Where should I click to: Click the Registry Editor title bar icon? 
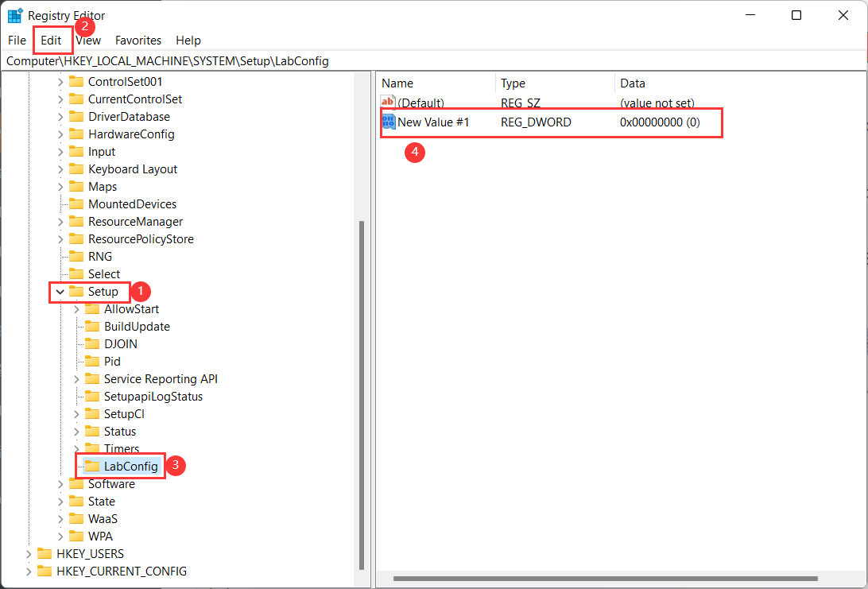[15, 16]
